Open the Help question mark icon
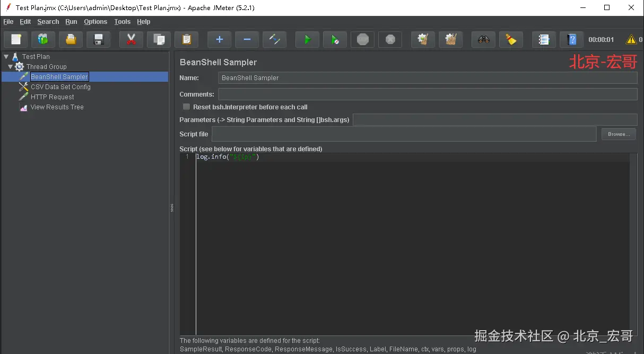Screen dimensions: 644x354 [x=571, y=39]
